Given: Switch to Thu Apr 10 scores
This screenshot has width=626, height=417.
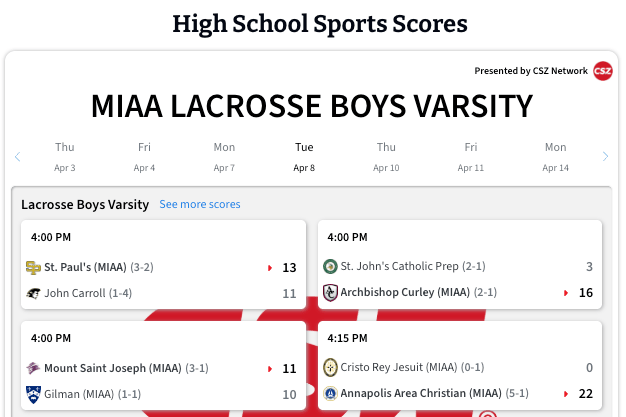Looking at the screenshot, I should [x=386, y=157].
